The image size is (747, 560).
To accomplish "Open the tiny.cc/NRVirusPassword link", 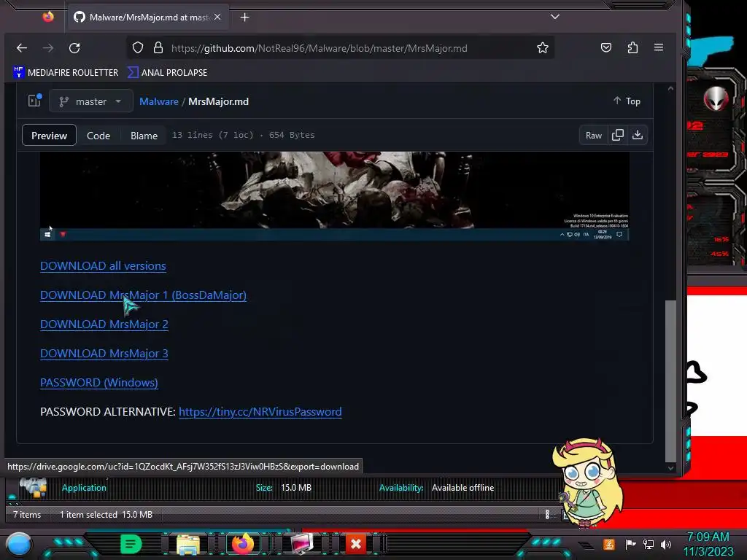I will (x=260, y=412).
